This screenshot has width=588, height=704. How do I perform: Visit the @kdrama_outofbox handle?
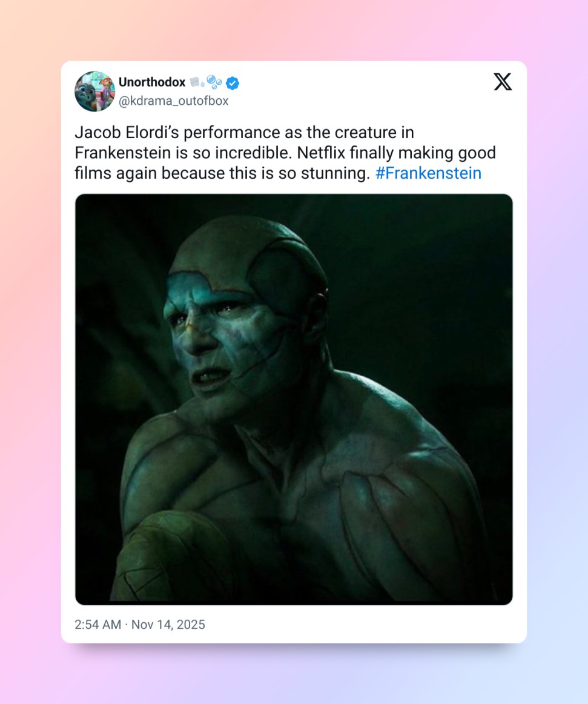(x=173, y=101)
